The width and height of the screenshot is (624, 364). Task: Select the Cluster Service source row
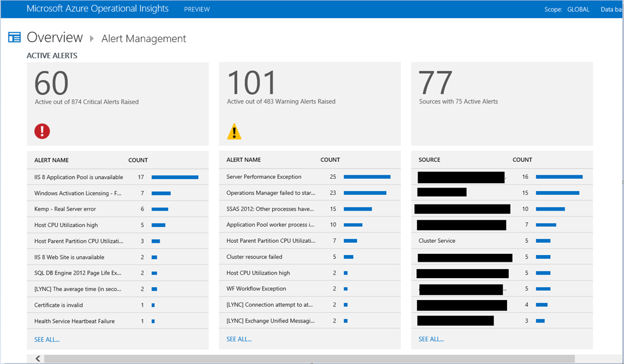coord(437,241)
